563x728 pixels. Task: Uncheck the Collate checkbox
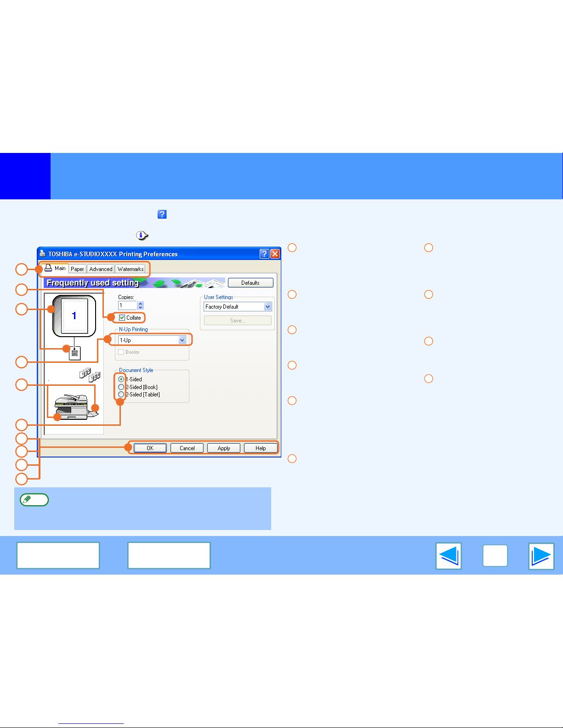pyautogui.click(x=122, y=318)
